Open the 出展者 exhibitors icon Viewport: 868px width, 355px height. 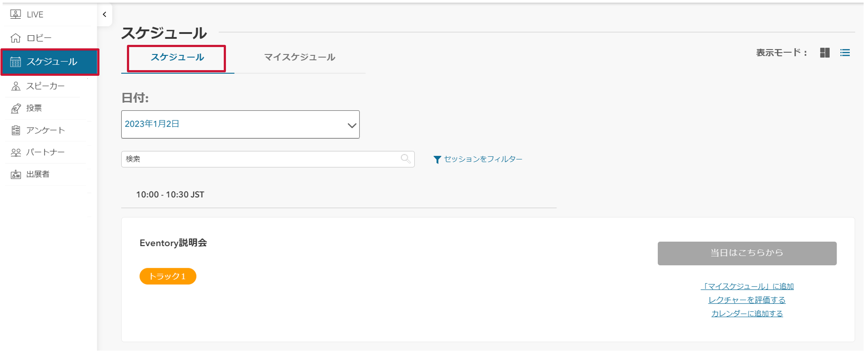pos(16,174)
